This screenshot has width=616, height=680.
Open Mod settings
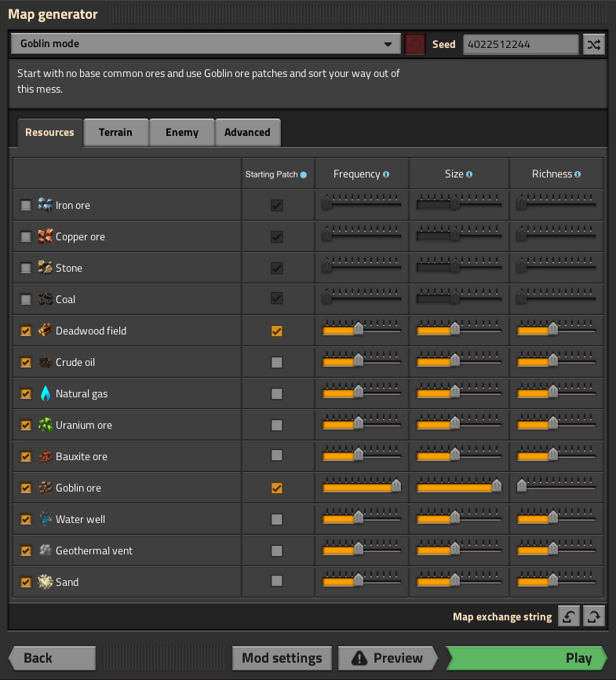(282, 658)
